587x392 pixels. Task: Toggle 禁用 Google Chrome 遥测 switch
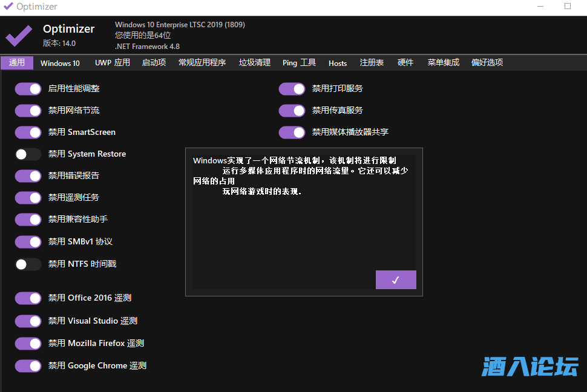coord(28,366)
